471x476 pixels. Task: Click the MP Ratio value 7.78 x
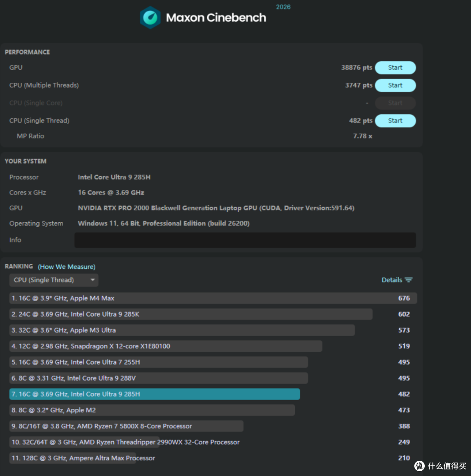pyautogui.click(x=362, y=136)
